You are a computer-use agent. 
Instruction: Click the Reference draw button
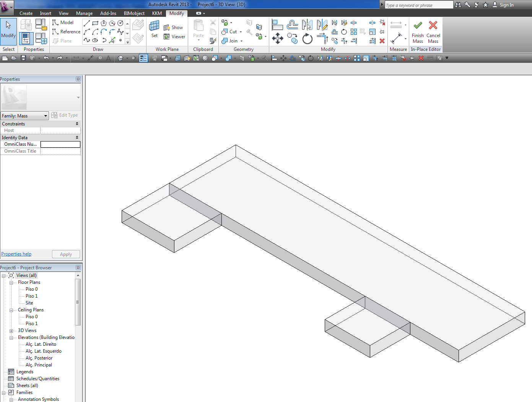(x=67, y=32)
